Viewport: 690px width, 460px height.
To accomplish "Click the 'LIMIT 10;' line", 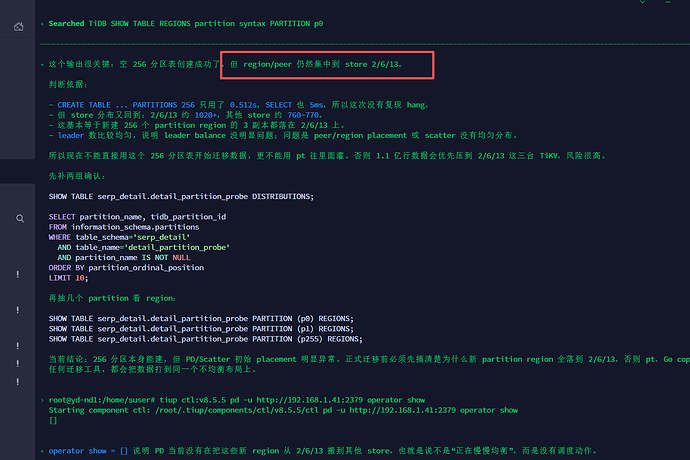I will [68, 278].
